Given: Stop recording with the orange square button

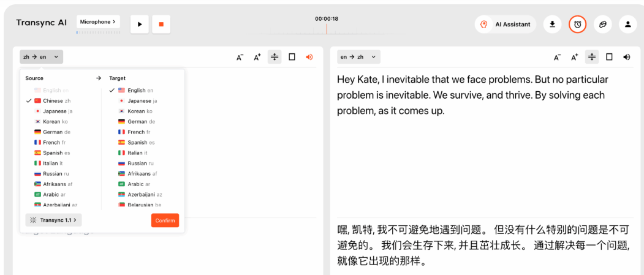Looking at the screenshot, I should [161, 24].
